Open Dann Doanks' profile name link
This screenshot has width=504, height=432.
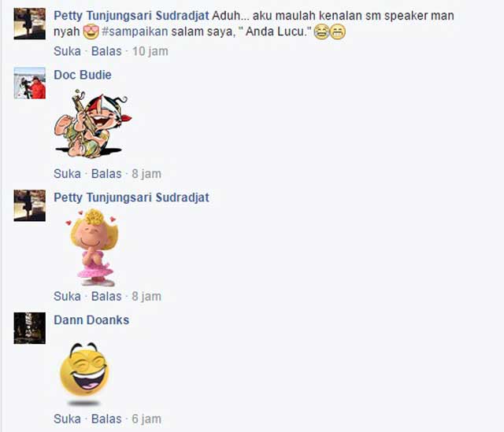91,320
